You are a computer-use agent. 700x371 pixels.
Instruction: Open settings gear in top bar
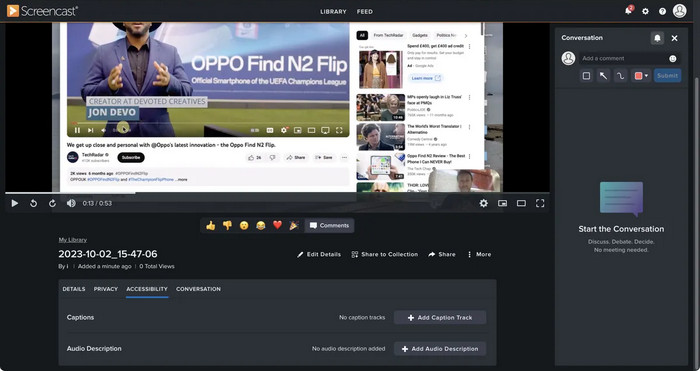tap(645, 11)
